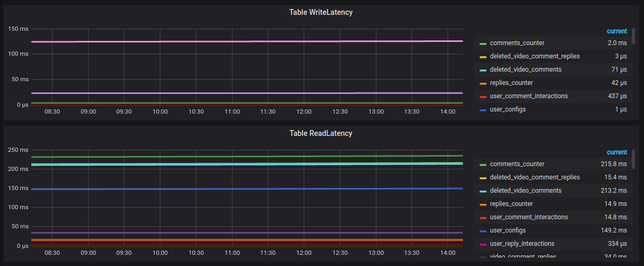Toggle deleted_video_comments series in WriteLatency legend
Screen dimensions: 644x266
(x=526, y=70)
